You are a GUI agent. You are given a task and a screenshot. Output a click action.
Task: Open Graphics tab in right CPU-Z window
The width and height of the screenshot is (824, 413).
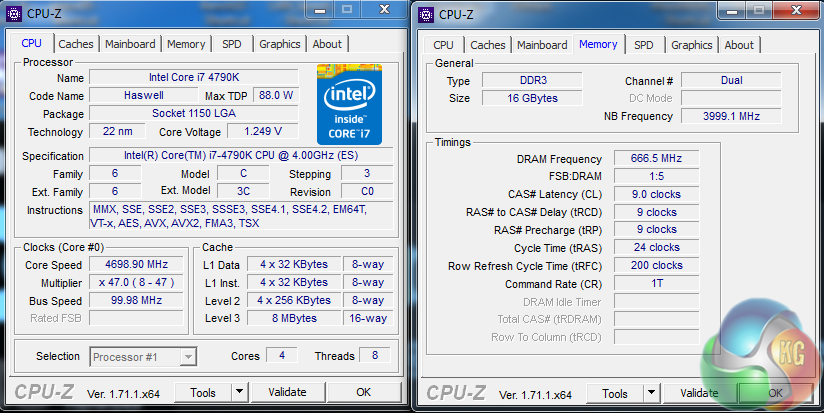(x=692, y=45)
